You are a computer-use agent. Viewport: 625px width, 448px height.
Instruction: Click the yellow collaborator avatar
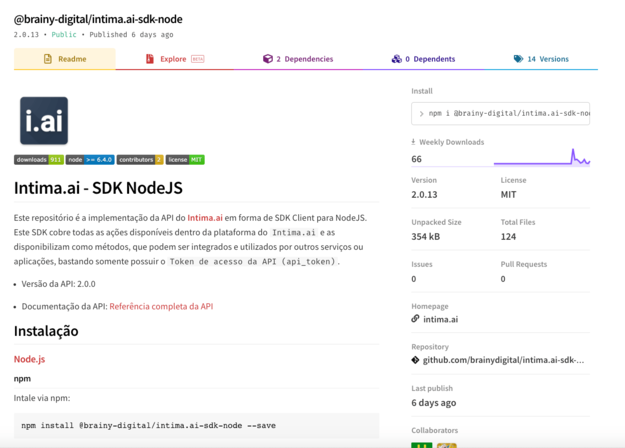click(447, 445)
